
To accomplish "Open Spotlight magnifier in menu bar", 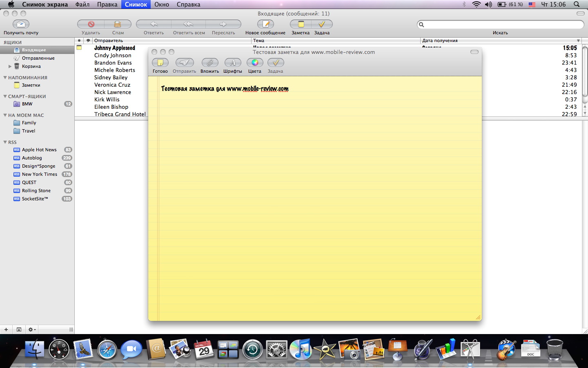I will click(577, 4).
